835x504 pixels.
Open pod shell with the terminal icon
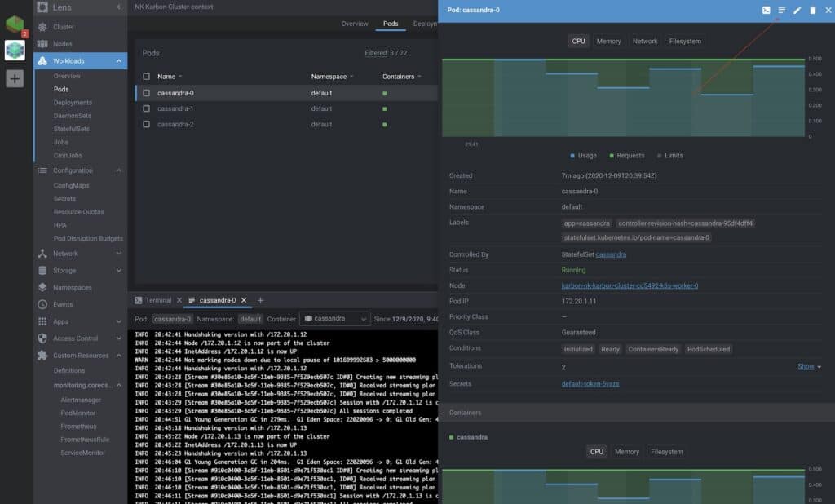[767, 10]
